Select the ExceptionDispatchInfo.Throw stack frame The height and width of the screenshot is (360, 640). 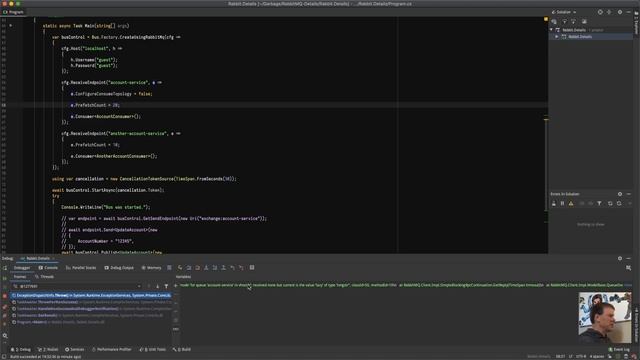pyautogui.click(x=91, y=296)
